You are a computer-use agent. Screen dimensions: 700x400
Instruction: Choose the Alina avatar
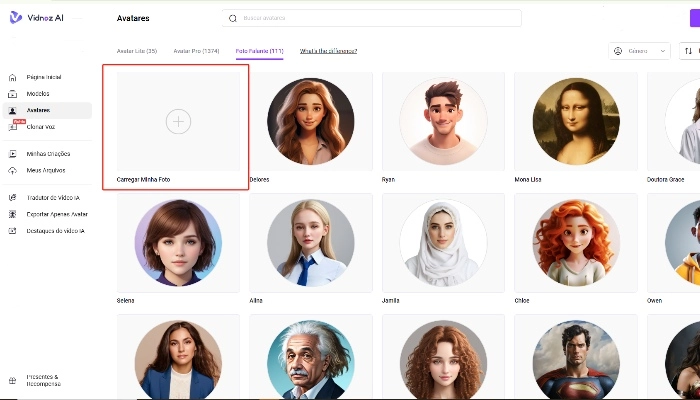coord(311,243)
